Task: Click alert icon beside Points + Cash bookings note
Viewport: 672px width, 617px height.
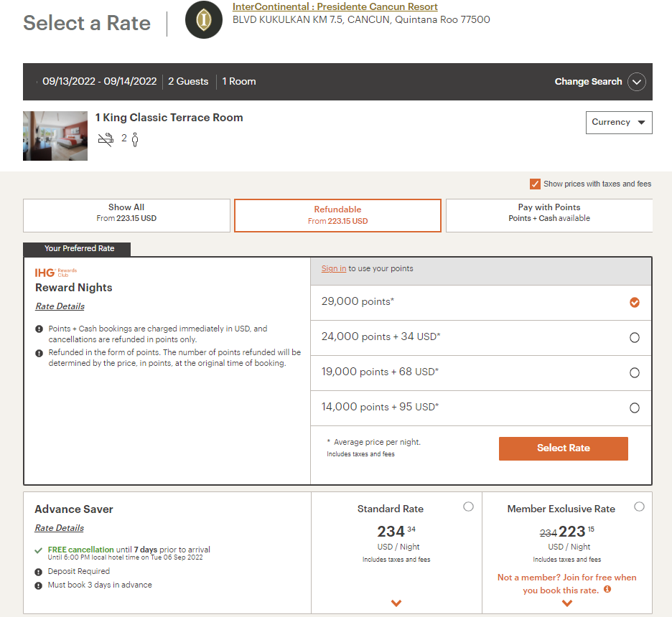Action: [x=39, y=329]
